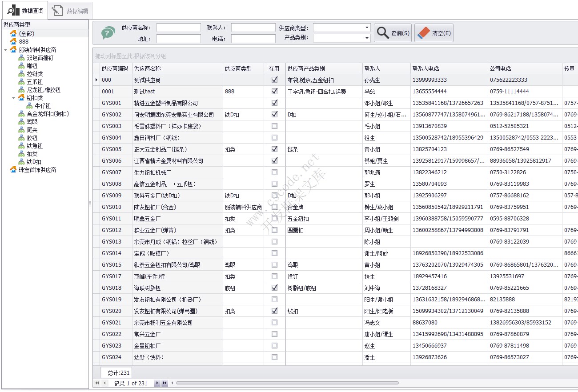578x392 pixels.
Task: Go to first record navigator arrow
Action: tap(96, 383)
